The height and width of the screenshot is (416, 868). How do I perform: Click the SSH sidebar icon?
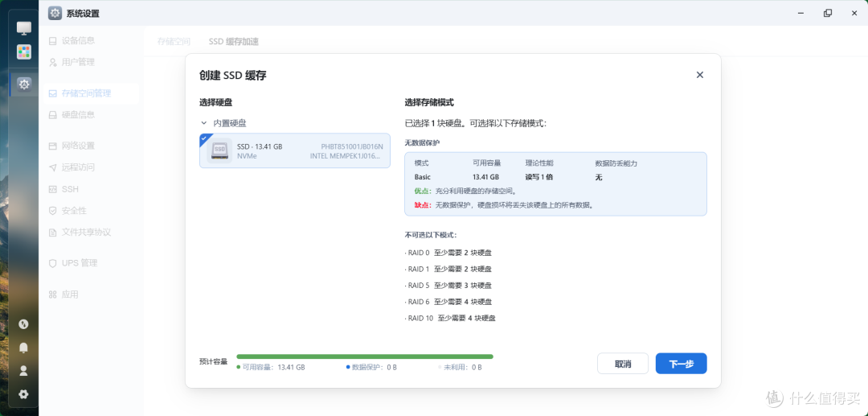(52, 189)
